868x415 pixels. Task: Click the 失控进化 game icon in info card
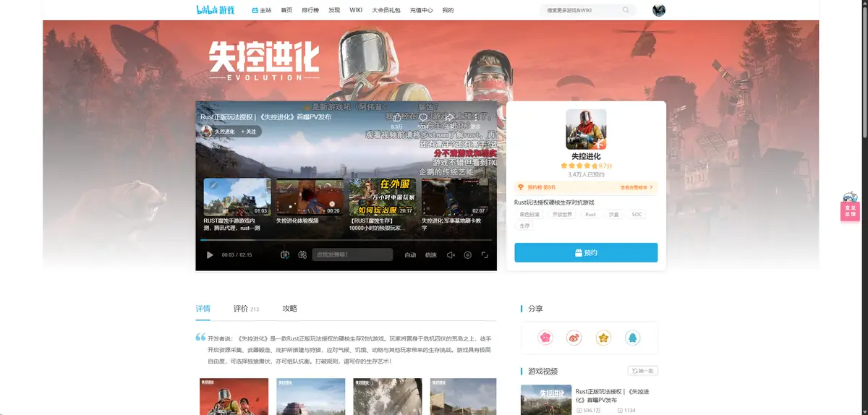point(586,129)
